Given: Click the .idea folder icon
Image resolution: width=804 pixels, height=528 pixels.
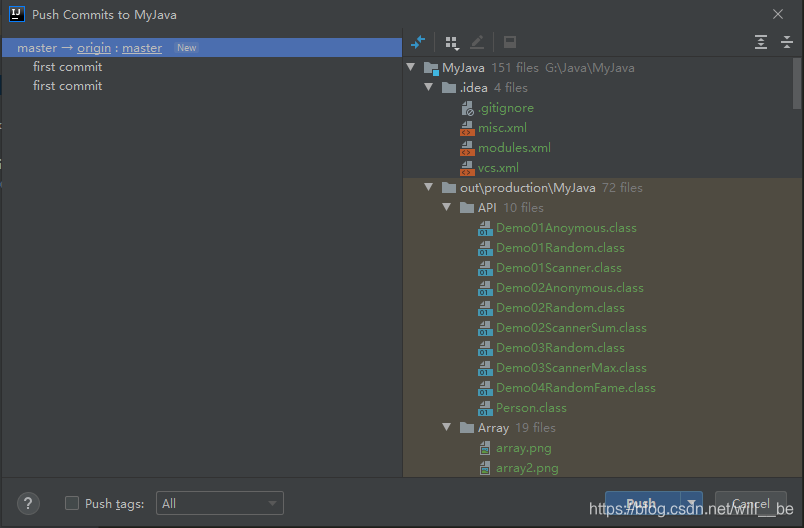Looking at the screenshot, I should pos(449,88).
